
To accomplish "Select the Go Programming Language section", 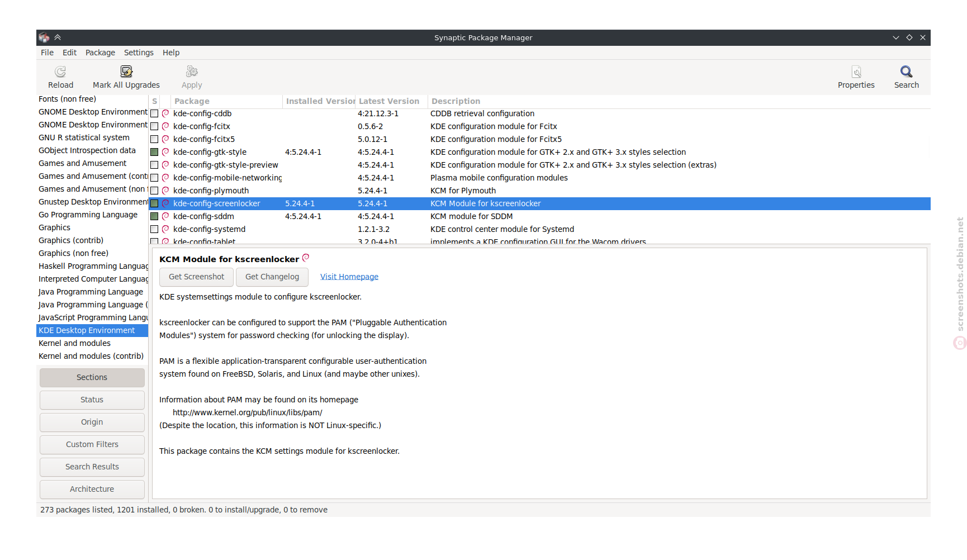I will [x=92, y=215].
